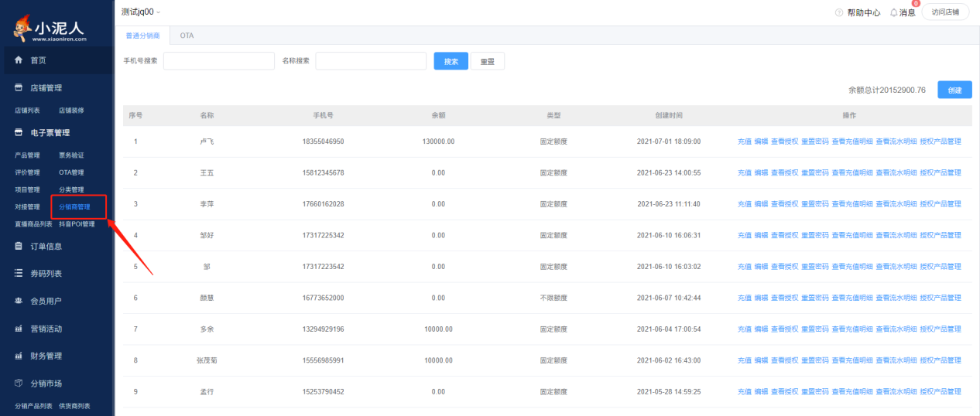Open 分销市场 via its cube icon
Screen dimensions: 980x416
click(19, 384)
